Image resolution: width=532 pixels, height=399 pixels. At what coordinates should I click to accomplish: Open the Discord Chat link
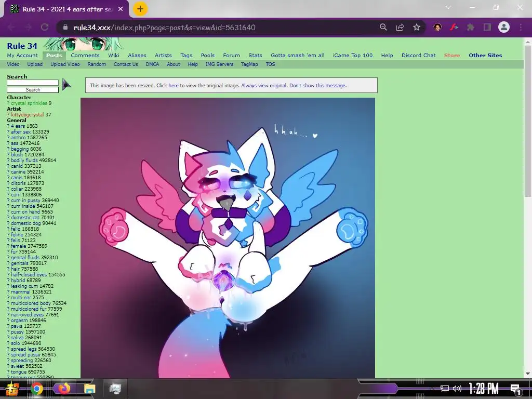coord(419,55)
